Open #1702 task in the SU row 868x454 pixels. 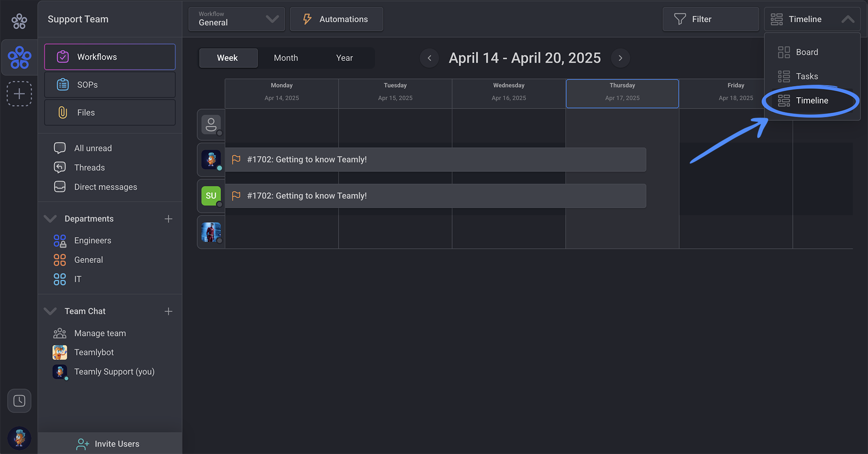436,196
